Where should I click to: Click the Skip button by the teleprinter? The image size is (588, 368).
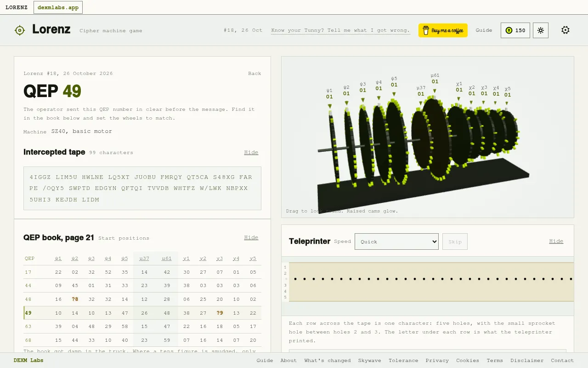click(455, 241)
